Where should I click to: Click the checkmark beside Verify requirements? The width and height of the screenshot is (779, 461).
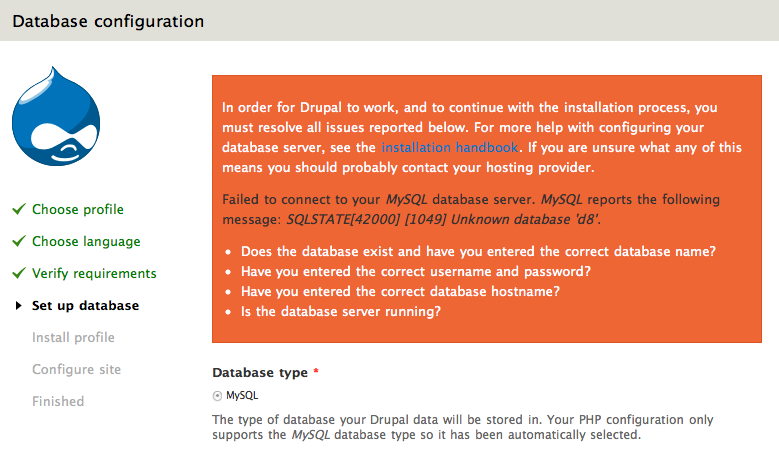(19, 273)
